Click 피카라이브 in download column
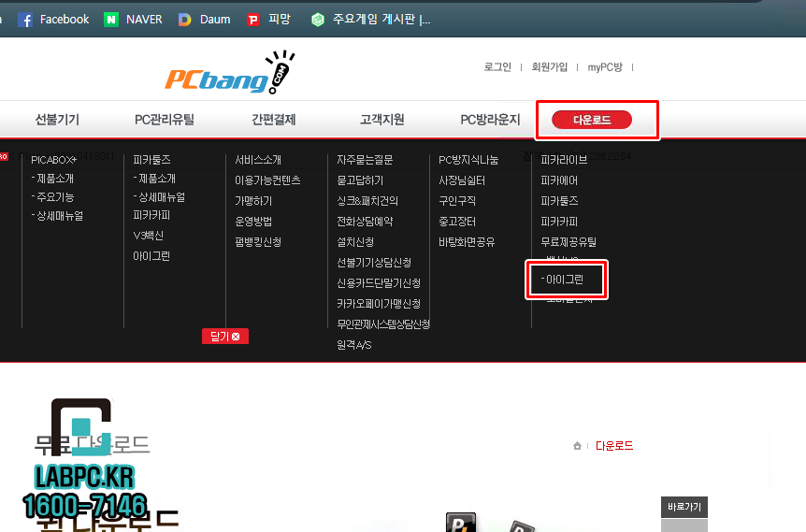 click(564, 160)
